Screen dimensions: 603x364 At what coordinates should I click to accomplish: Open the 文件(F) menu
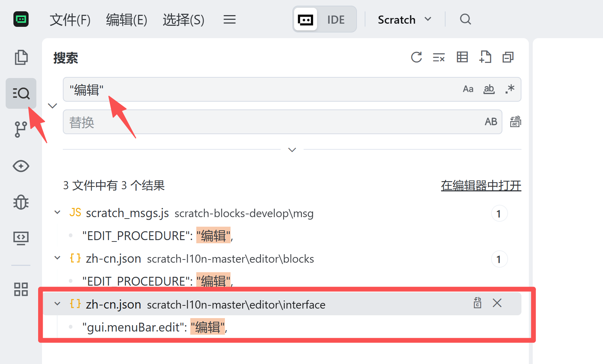(x=70, y=20)
